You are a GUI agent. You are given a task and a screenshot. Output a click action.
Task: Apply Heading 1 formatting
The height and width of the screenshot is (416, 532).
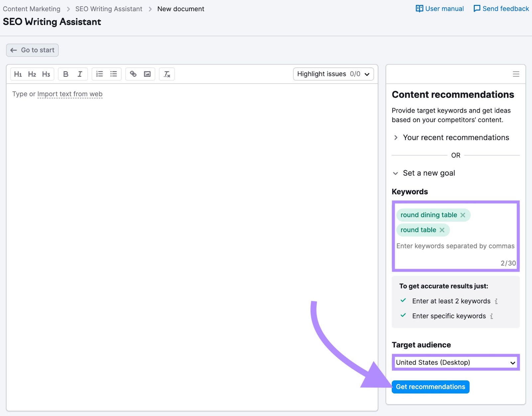(x=18, y=74)
